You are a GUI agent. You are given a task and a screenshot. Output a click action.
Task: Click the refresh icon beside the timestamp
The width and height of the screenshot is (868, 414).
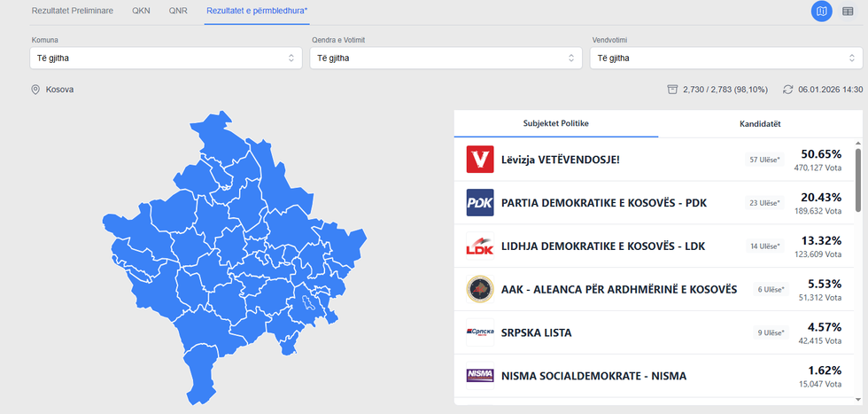[x=787, y=90]
